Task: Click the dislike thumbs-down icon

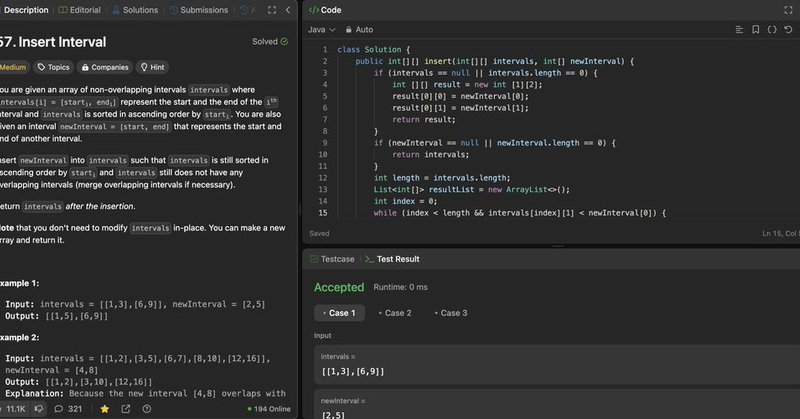Action: coord(39,409)
